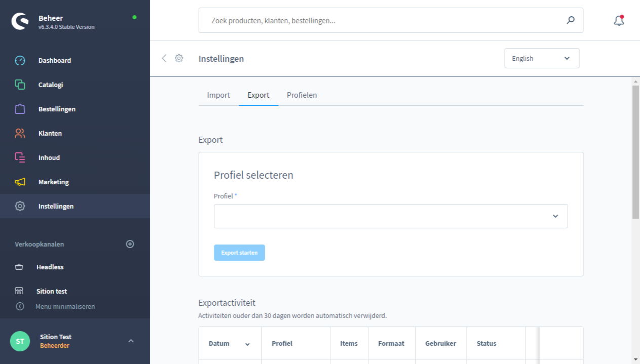Expand the Sition Test user menu
This screenshot has width=640, height=364.
[131, 341]
